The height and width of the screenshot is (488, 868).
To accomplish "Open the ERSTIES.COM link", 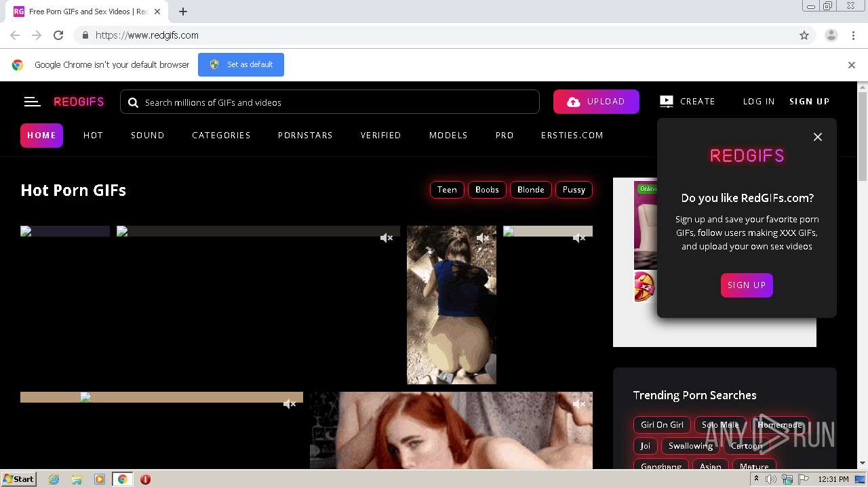I will click(x=572, y=136).
